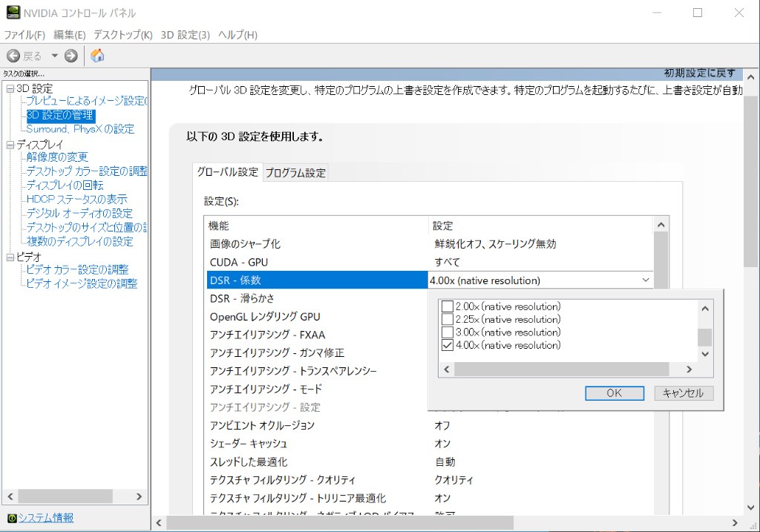Click the Back arrow toolbar icon
The height and width of the screenshot is (532, 760).
tap(13, 56)
